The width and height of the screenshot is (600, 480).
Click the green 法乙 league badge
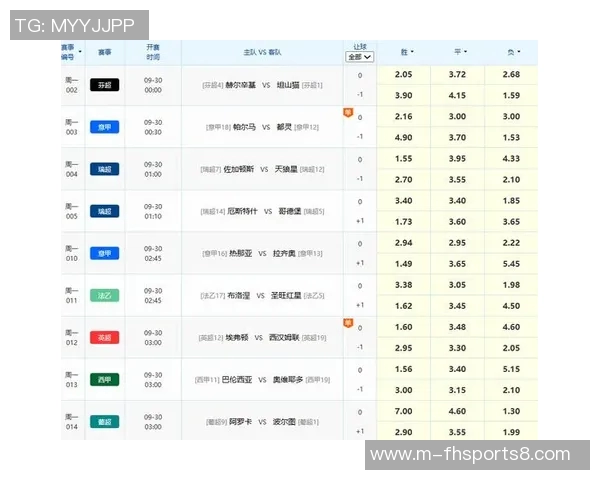tap(104, 296)
